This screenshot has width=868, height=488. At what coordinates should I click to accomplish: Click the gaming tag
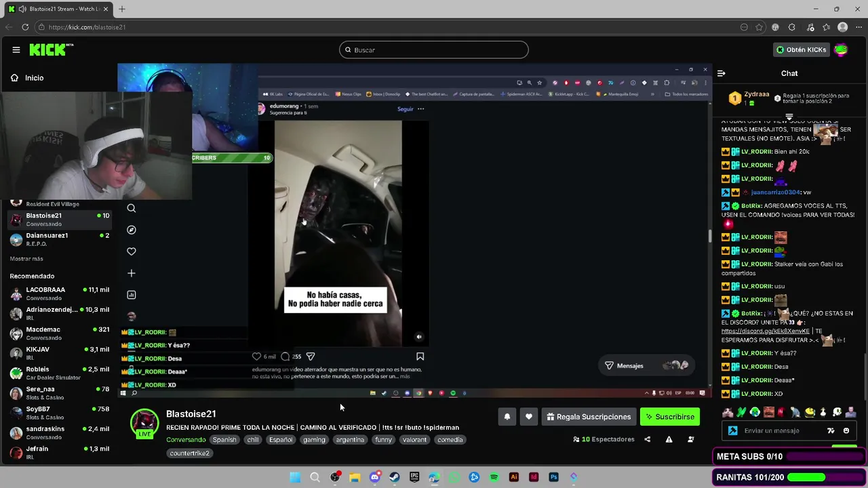click(314, 440)
